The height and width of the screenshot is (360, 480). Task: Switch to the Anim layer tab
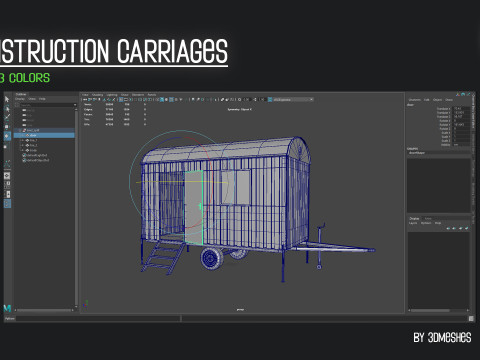click(428, 219)
